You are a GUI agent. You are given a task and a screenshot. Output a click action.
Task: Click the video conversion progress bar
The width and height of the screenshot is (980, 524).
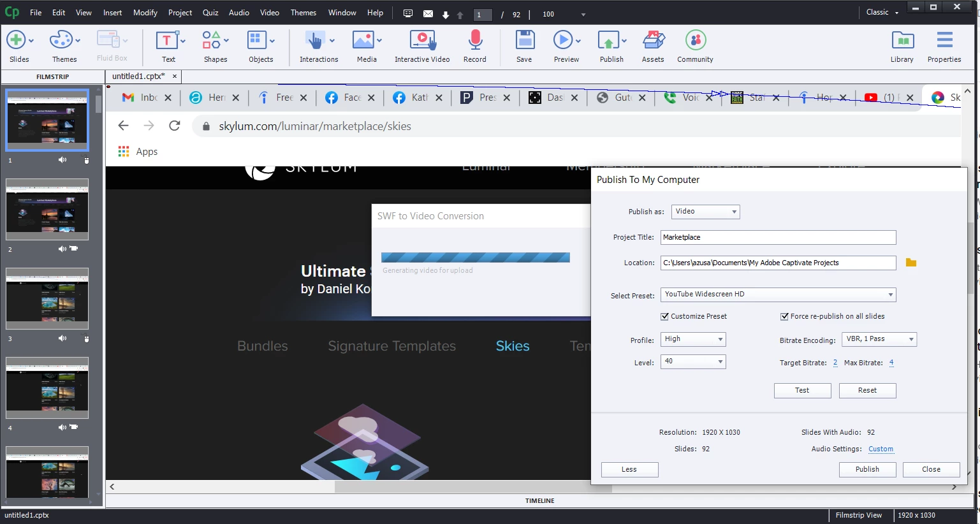[x=475, y=258]
